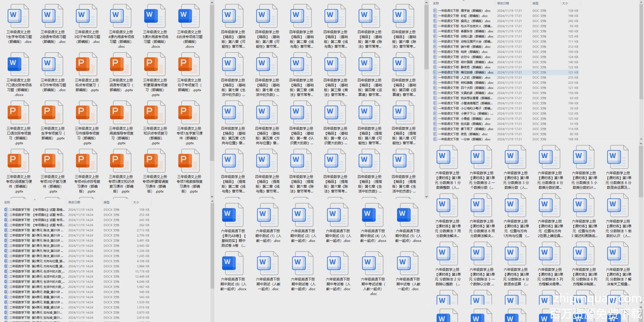The height and width of the screenshot is (322, 644).
Task: Open the 8习作专项练习题 Word document
Action: click(x=53, y=64)
